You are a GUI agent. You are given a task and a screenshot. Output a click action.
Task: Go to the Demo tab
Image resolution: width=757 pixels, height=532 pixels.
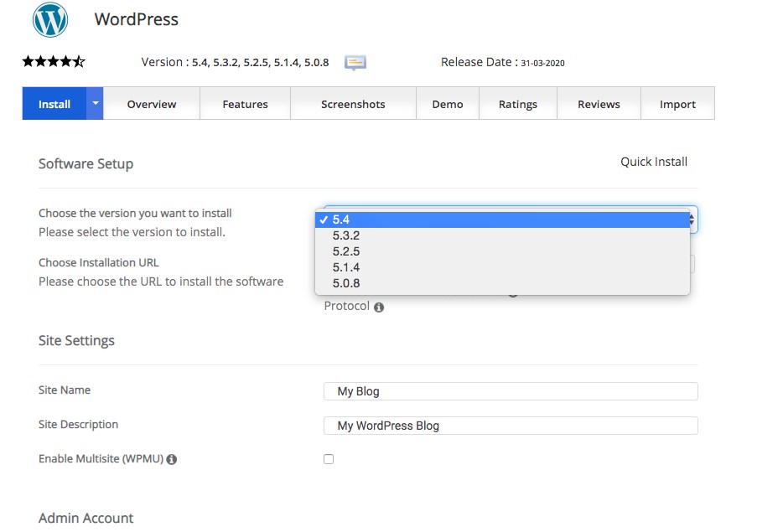point(448,103)
